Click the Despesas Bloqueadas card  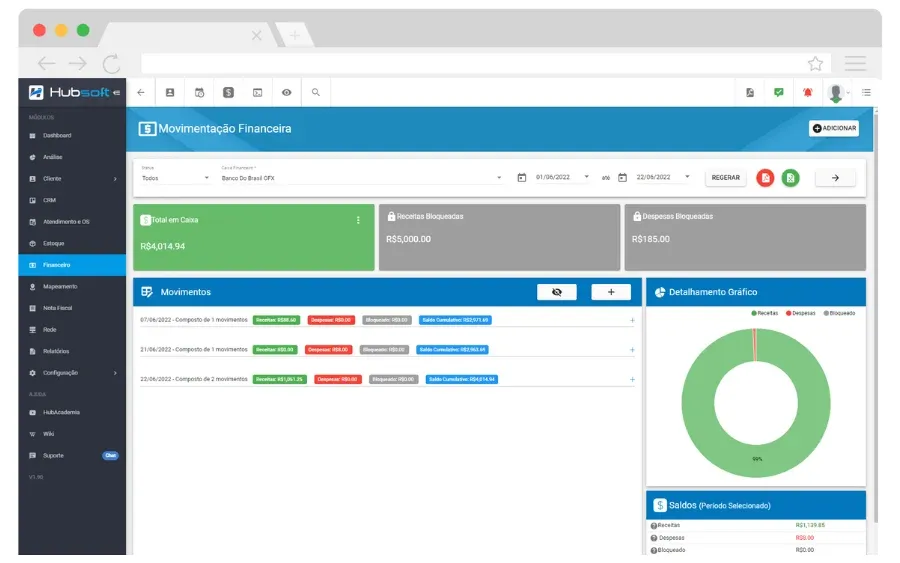click(745, 237)
